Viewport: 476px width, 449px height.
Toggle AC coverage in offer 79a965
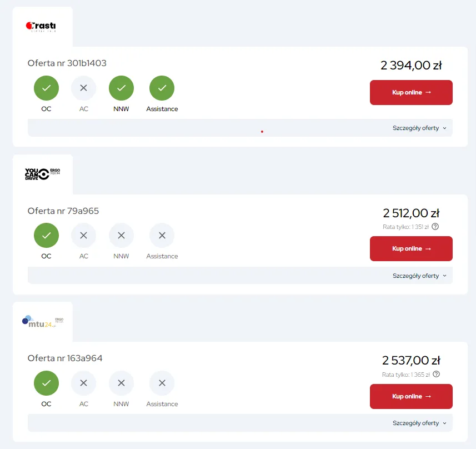(83, 236)
